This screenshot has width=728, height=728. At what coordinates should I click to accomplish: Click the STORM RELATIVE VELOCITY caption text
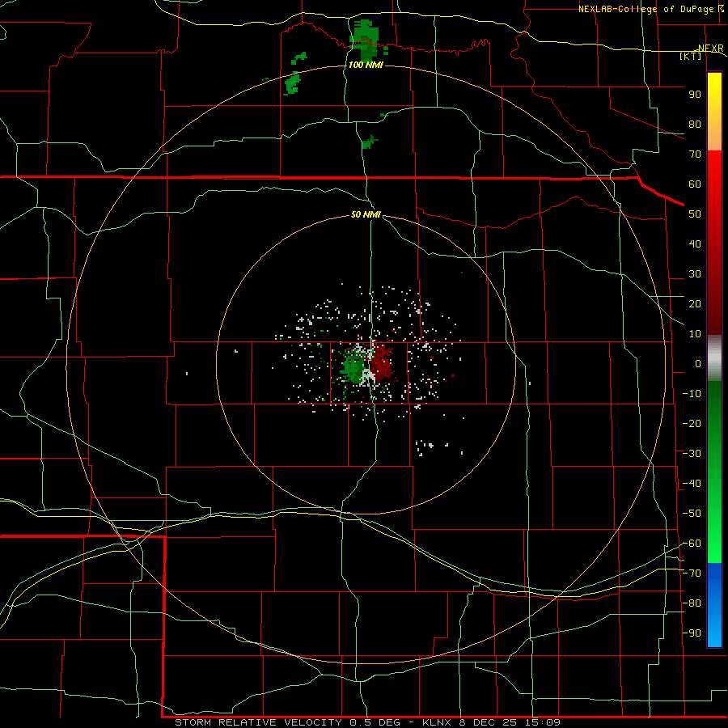click(x=259, y=722)
